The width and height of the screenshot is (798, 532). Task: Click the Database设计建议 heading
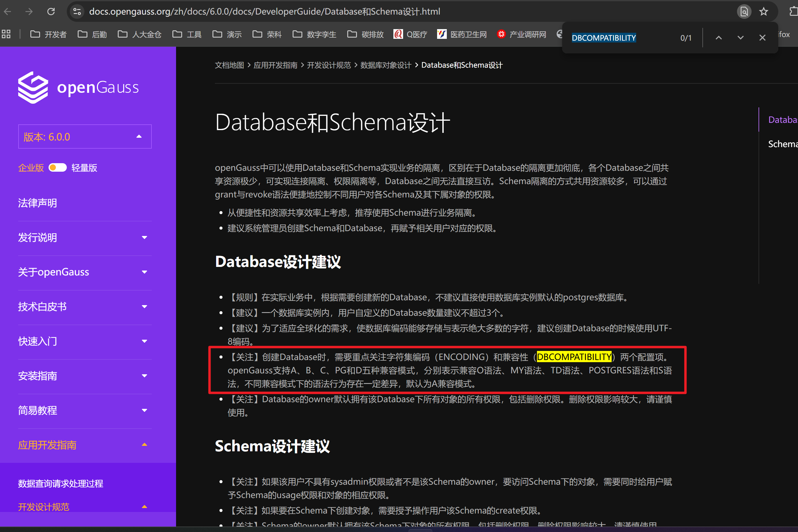pos(278,262)
